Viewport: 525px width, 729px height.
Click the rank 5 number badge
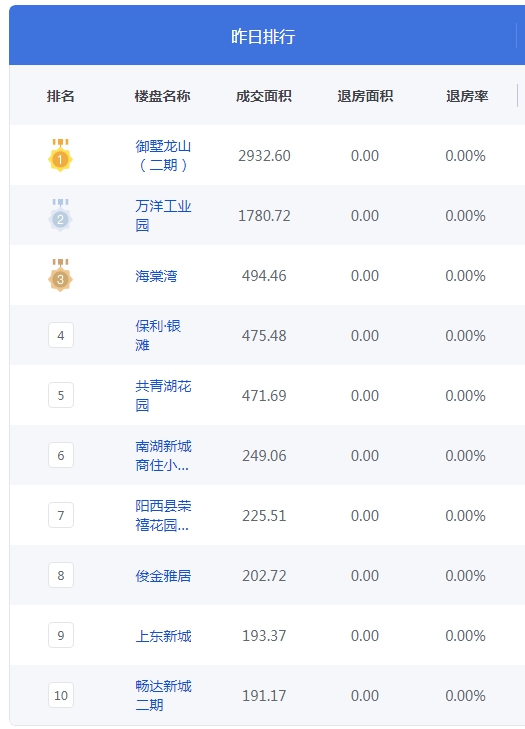point(61,395)
